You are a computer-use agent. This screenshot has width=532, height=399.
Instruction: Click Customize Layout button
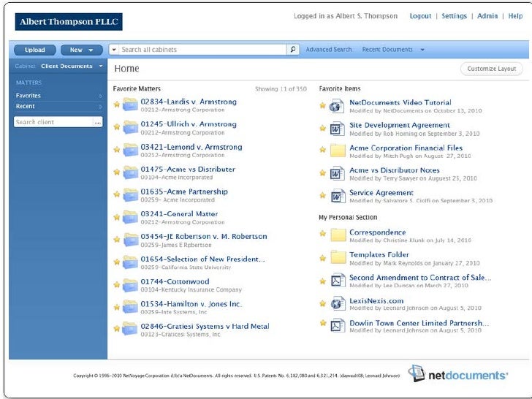pyautogui.click(x=492, y=69)
